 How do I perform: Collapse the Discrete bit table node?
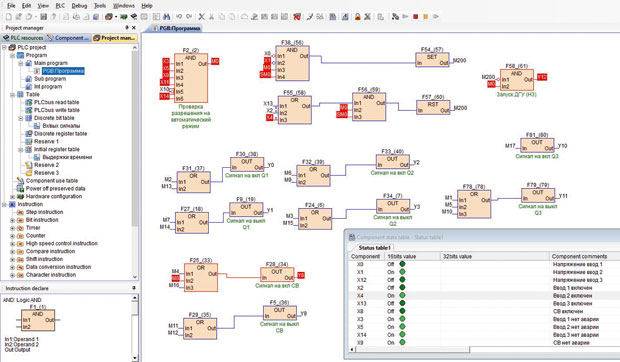coord(21,118)
